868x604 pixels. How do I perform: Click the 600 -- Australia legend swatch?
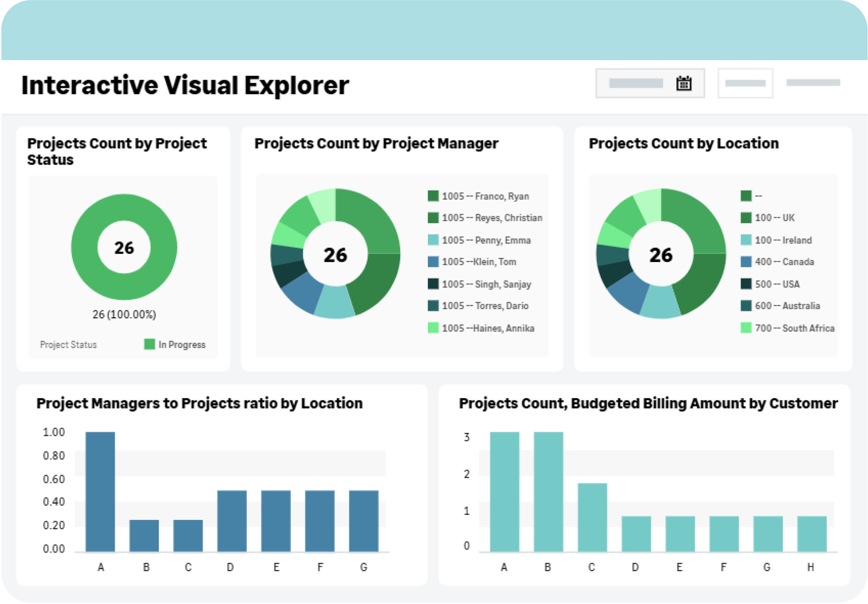click(746, 306)
